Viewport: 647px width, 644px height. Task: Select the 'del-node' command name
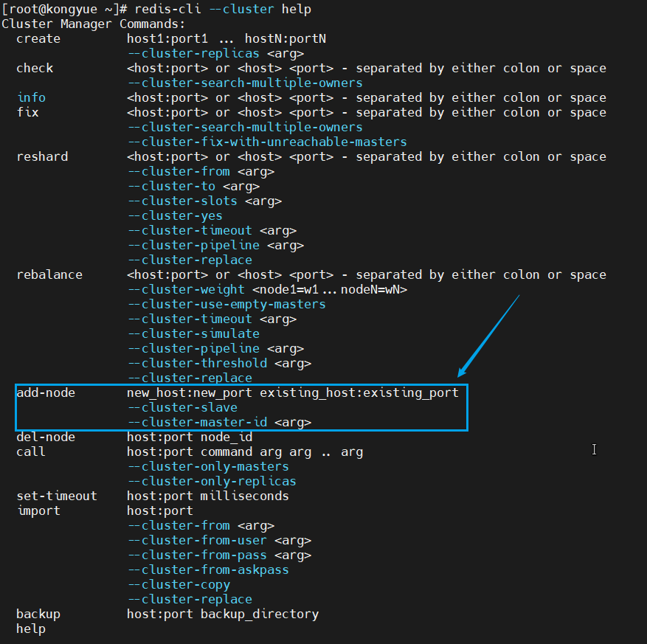(x=46, y=437)
